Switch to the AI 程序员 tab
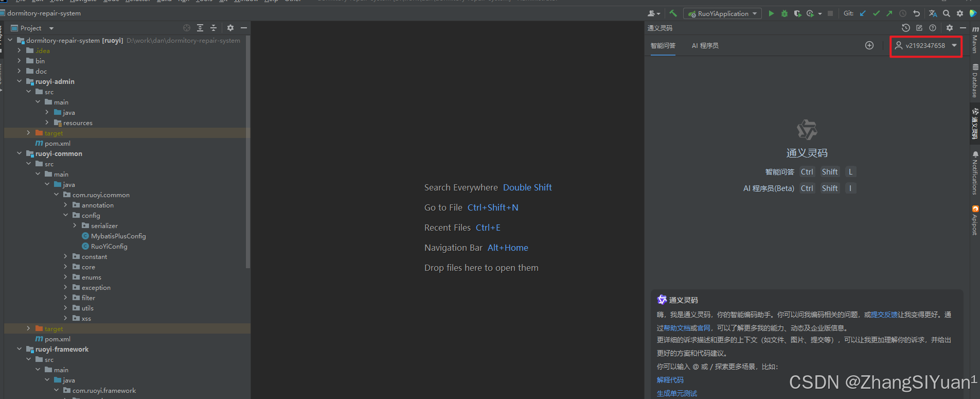980x399 pixels. 705,46
